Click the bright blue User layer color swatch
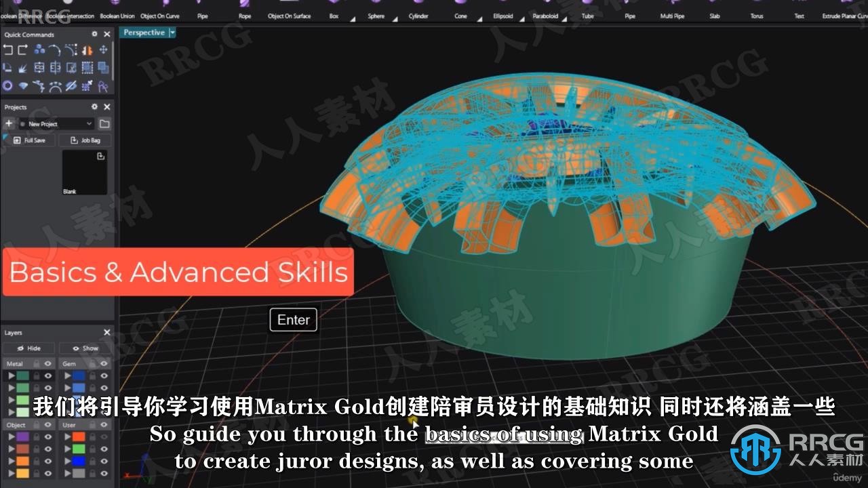This screenshot has height=488, width=868. tap(79, 461)
